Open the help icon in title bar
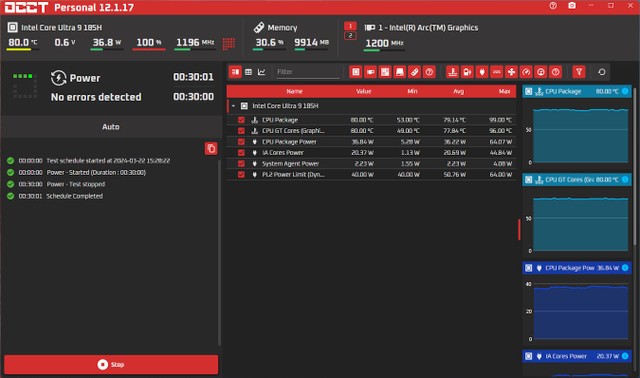Viewport: 640px width, 378px height. click(553, 6)
